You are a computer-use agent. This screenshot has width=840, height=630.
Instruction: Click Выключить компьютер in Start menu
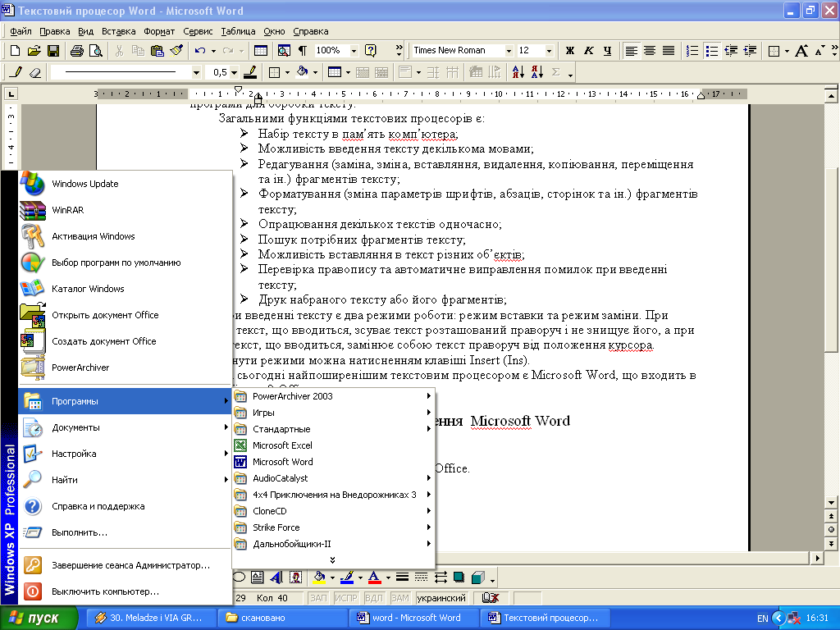click(x=125, y=591)
